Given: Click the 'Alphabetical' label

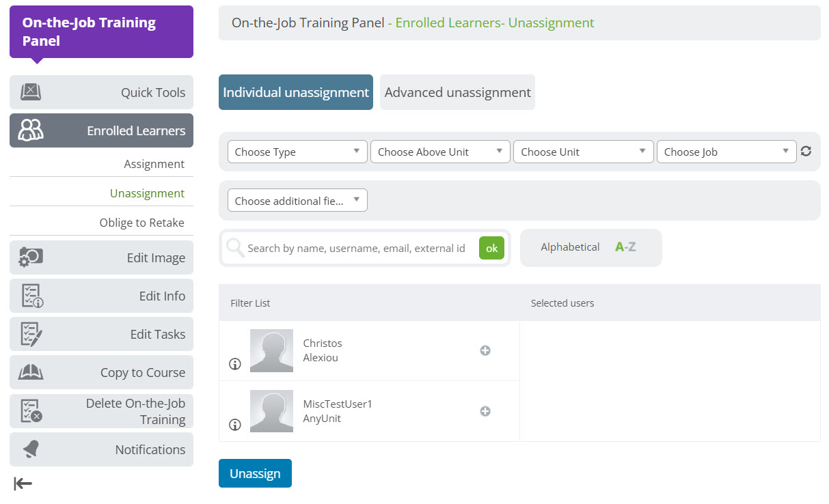Looking at the screenshot, I should click(x=570, y=247).
